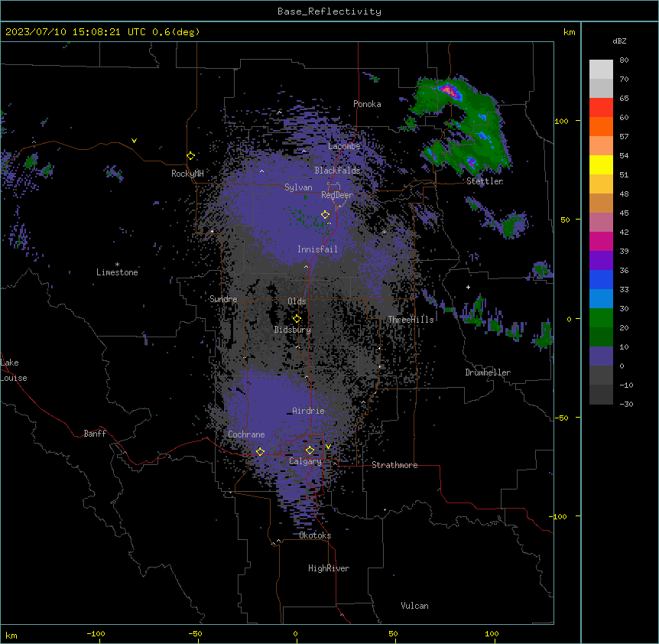Screen dimensions: 659x644
Task: Click the Banff label
Action: pyautogui.click(x=95, y=434)
